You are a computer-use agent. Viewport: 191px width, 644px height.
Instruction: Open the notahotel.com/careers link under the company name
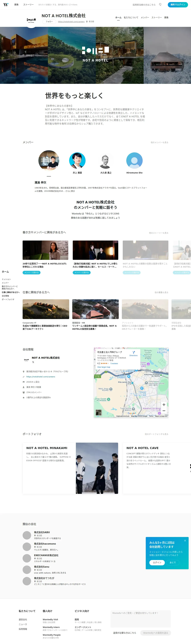click(x=71, y=22)
